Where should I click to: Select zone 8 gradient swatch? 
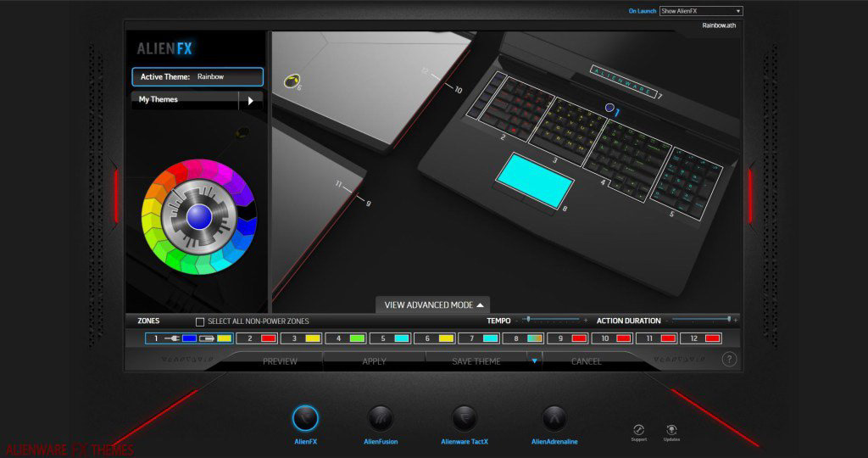[x=535, y=338]
